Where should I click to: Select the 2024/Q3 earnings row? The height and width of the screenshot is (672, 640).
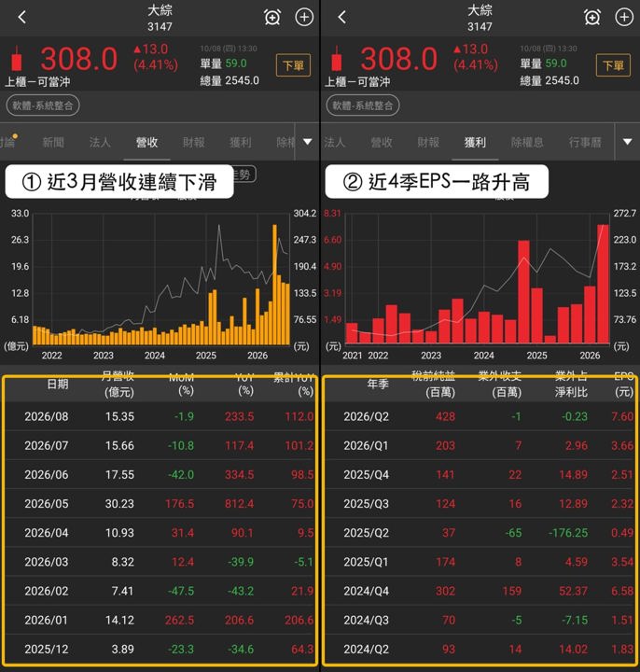coord(480,620)
